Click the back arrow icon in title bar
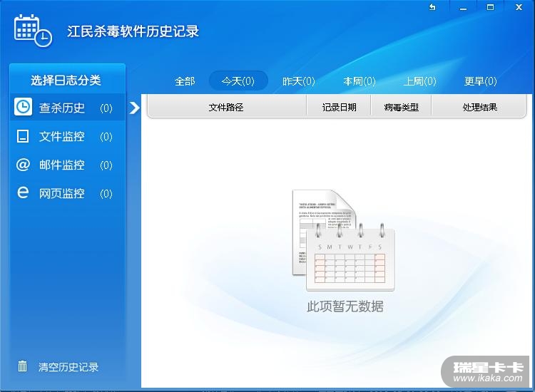 click(432, 7)
